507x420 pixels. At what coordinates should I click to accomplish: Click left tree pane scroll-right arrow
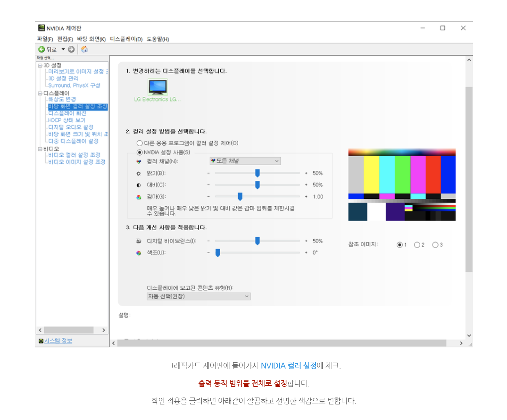(104, 330)
